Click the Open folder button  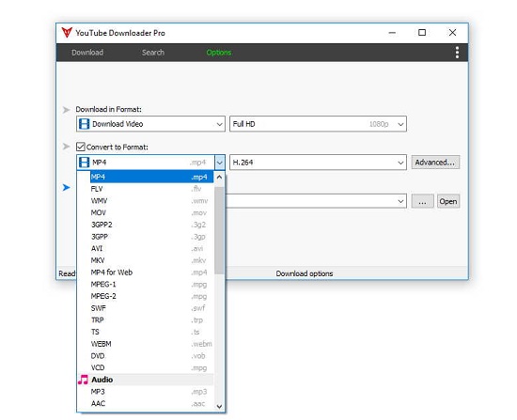coord(448,201)
